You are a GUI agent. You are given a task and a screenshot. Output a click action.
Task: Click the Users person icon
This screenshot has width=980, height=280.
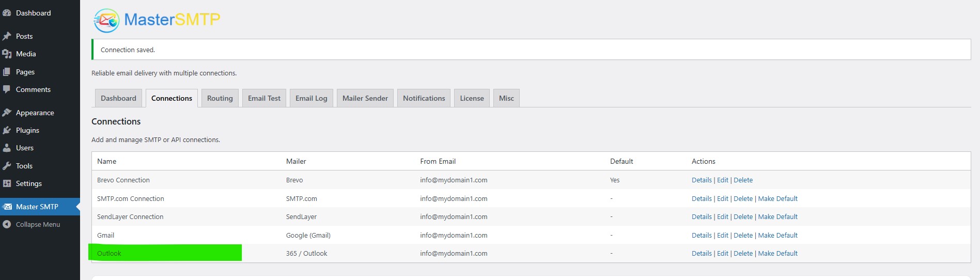tap(7, 148)
